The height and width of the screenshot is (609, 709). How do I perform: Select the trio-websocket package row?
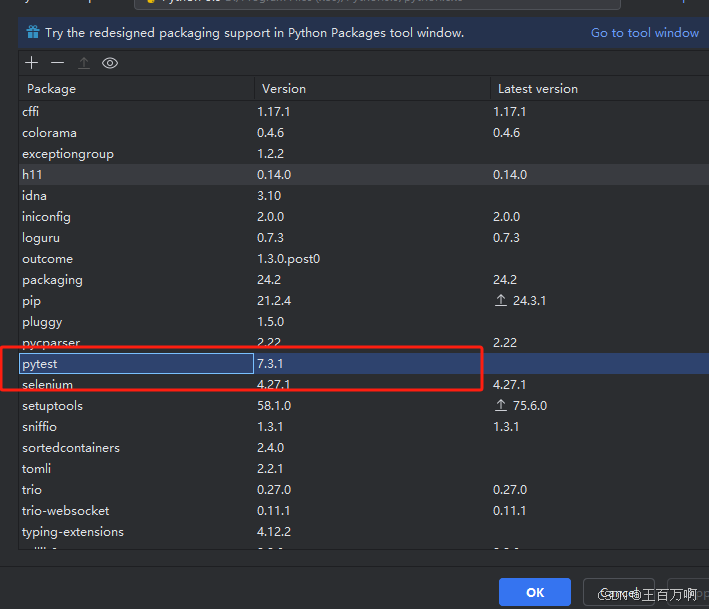[364, 511]
